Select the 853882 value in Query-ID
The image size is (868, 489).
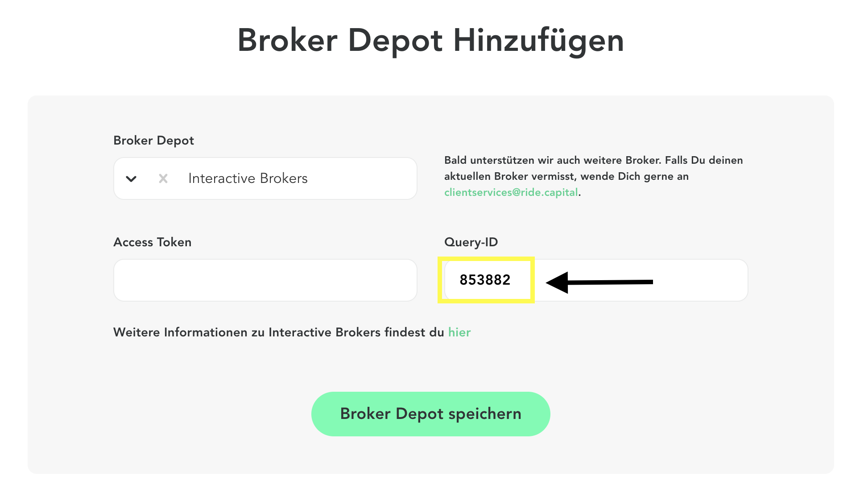(x=485, y=280)
